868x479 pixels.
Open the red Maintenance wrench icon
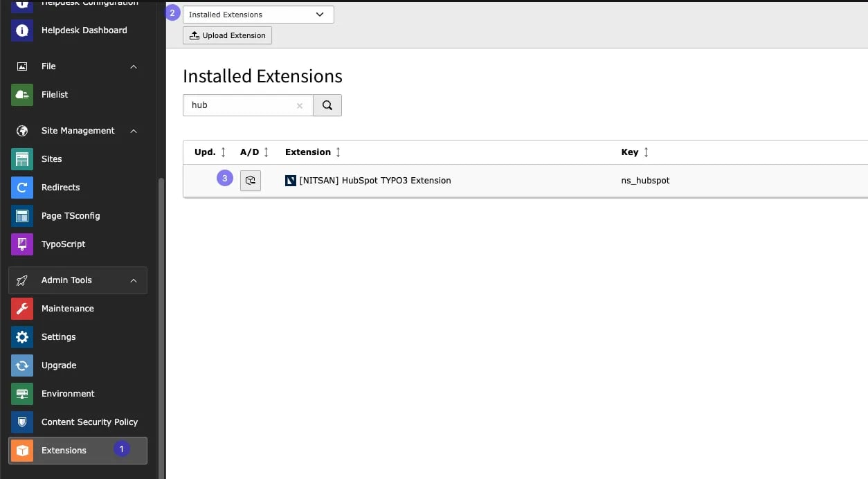[22, 309]
